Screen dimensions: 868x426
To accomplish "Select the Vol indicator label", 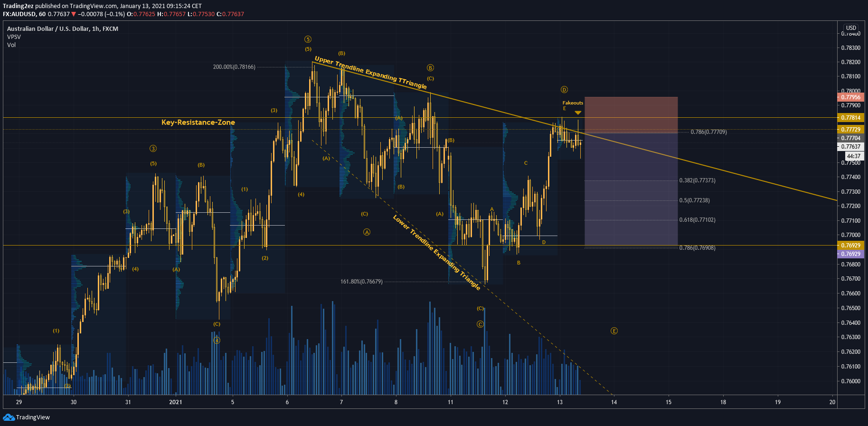I will (x=11, y=45).
